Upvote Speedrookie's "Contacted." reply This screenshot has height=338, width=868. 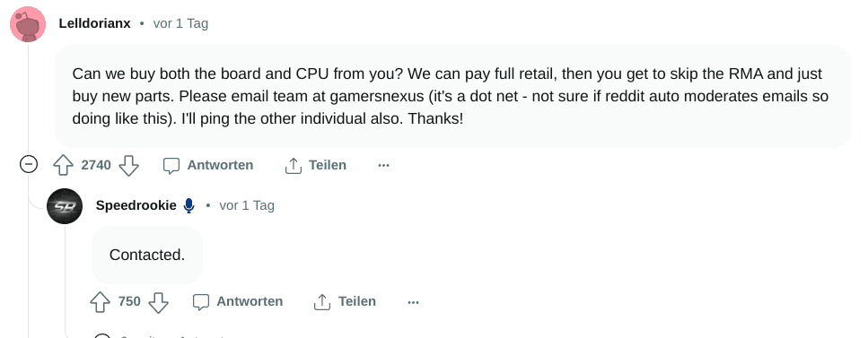pyautogui.click(x=101, y=301)
